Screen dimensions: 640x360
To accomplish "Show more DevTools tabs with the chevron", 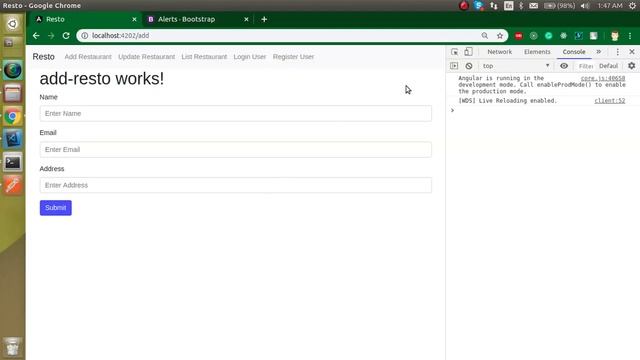I will tap(599, 52).
